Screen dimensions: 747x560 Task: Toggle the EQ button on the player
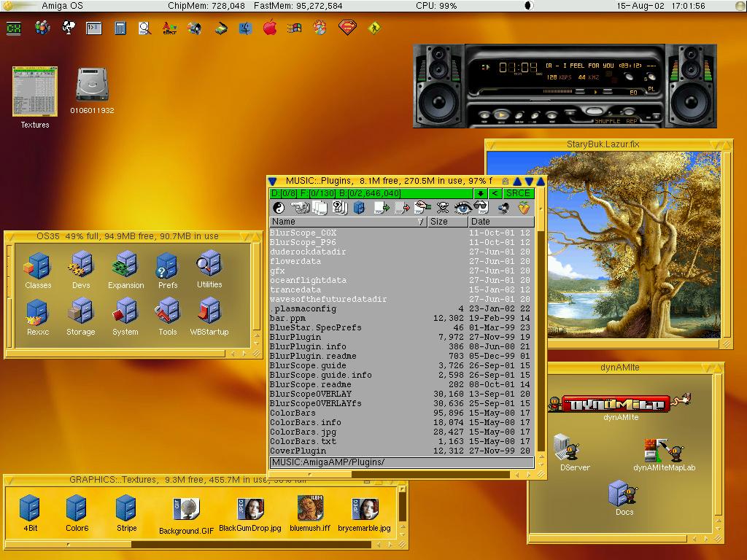pyautogui.click(x=633, y=93)
